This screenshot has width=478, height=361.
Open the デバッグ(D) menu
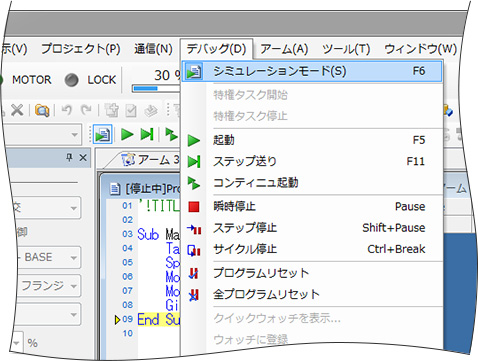click(x=216, y=49)
